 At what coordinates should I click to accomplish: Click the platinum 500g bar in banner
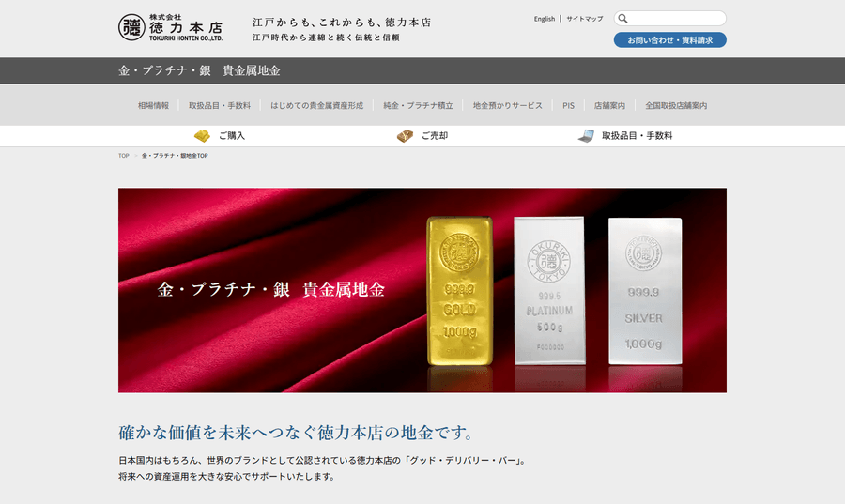click(549, 291)
